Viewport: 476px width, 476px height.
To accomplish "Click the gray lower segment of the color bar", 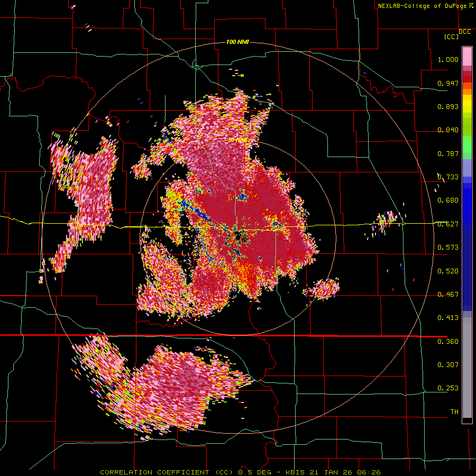I will point(467,368).
